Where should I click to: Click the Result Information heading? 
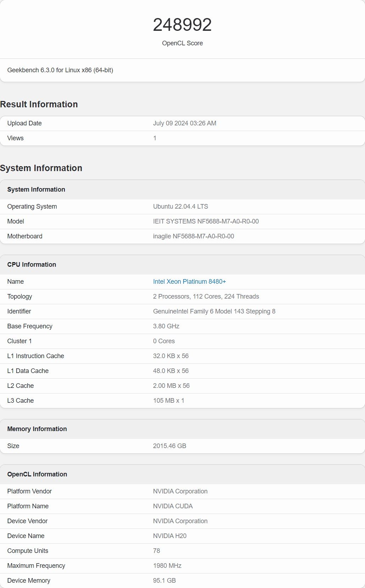point(39,104)
